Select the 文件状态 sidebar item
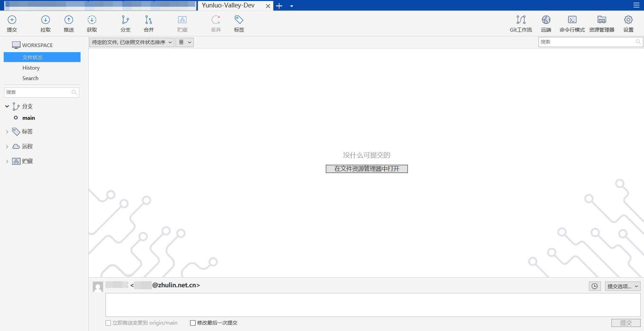Viewport: 644px width, 331px height. 42,57
